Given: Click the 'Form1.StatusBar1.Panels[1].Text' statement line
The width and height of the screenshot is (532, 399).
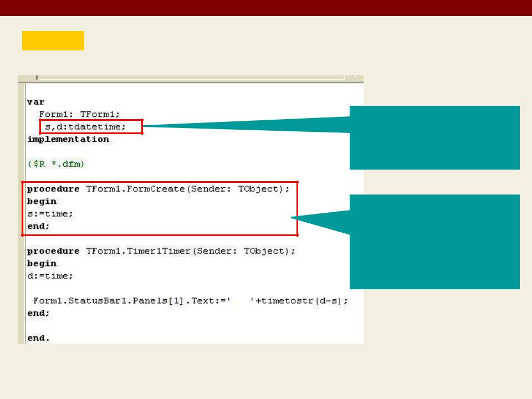Looking at the screenshot, I should 191,301.
